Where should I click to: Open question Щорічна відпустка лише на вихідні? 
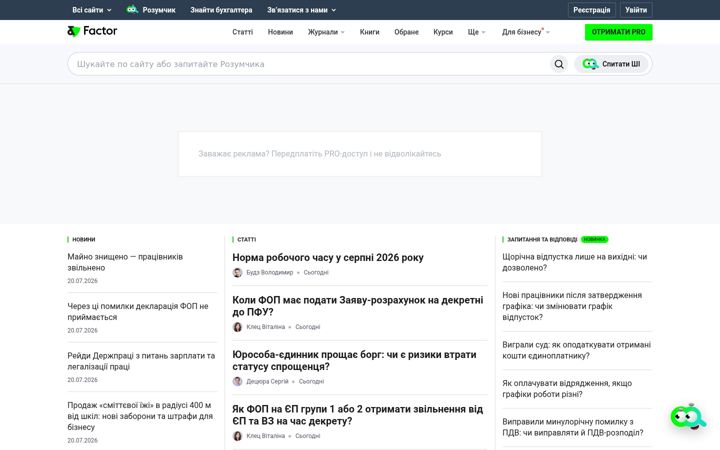[574, 262]
